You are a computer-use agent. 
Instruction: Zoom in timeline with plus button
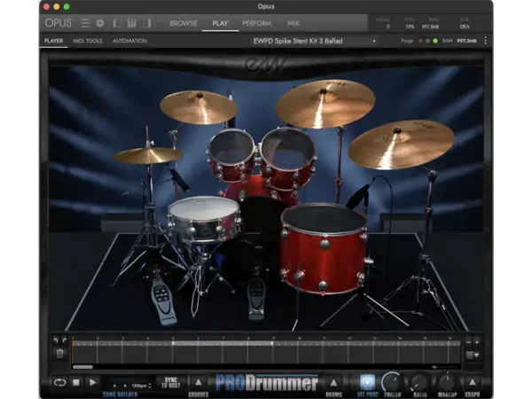(477, 342)
